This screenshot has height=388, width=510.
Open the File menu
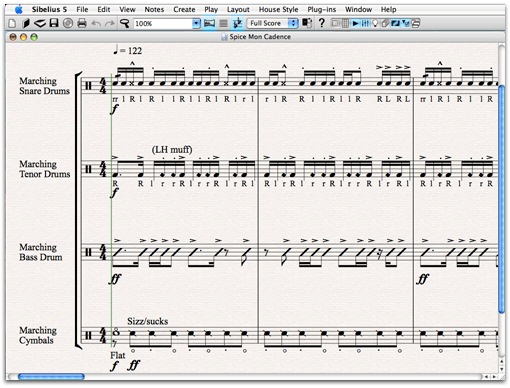(x=82, y=9)
